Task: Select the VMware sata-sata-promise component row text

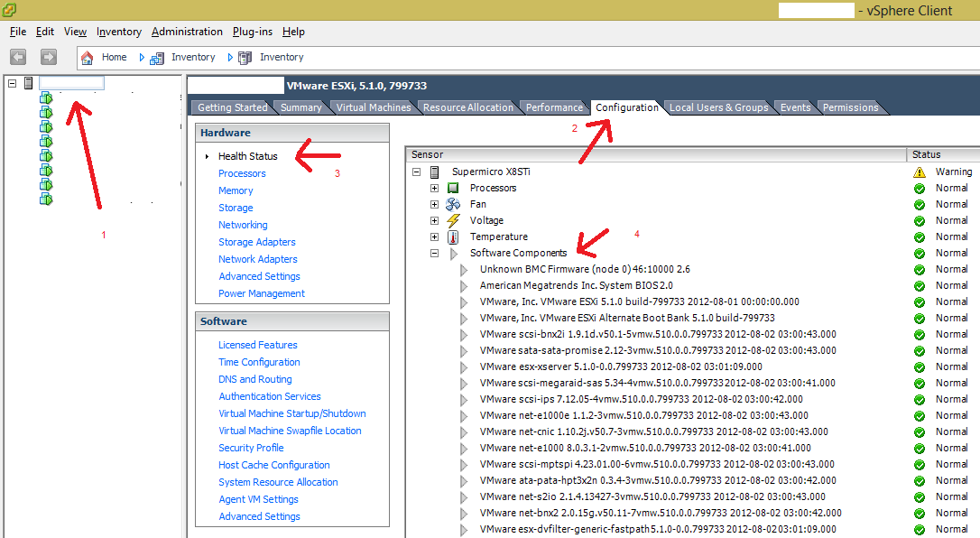Action: pyautogui.click(x=658, y=350)
